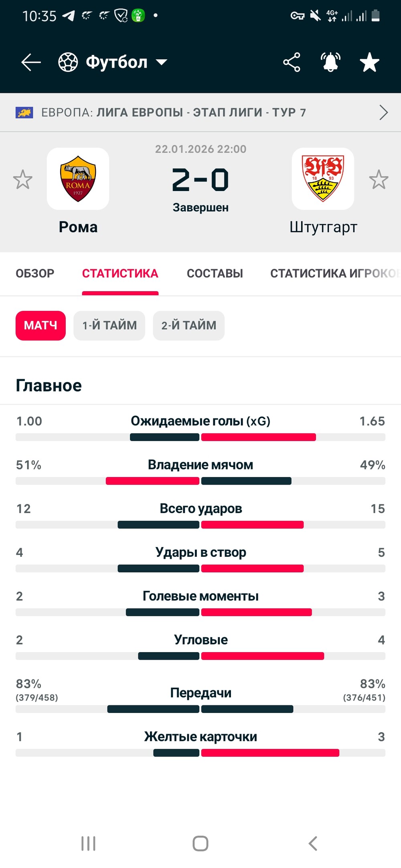
Task: Tap the football sport icon
Action: point(68,62)
